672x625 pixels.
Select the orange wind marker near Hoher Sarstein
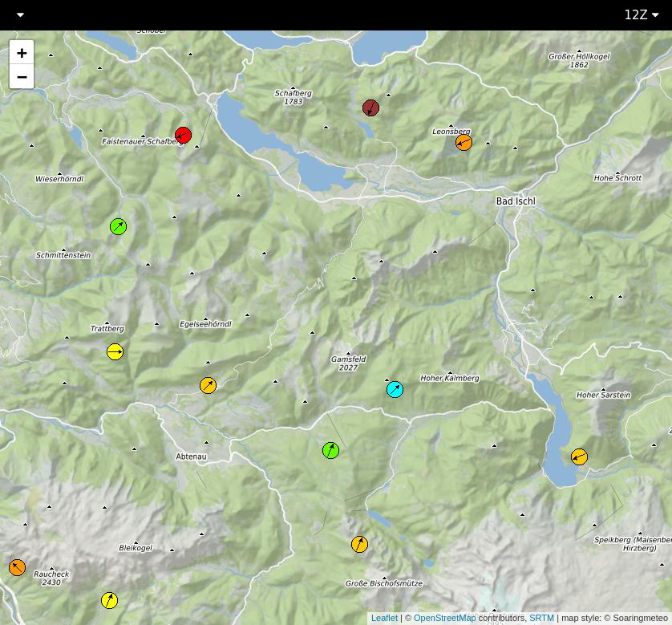(580, 456)
